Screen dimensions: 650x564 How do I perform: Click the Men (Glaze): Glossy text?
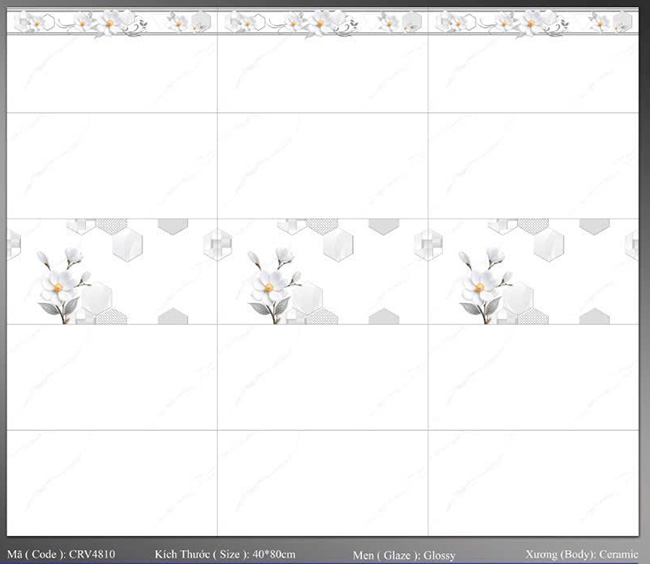(404, 555)
